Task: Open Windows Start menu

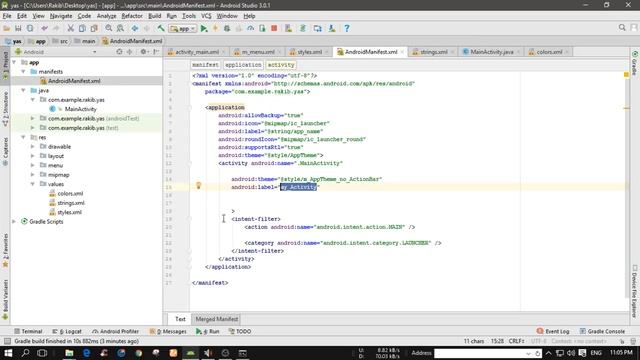Action: [x=8, y=353]
